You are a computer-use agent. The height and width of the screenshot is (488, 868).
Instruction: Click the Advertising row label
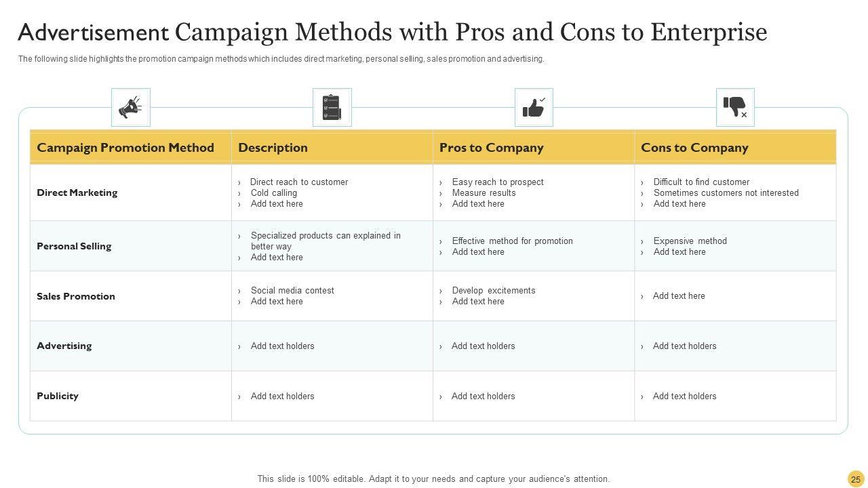[64, 346]
